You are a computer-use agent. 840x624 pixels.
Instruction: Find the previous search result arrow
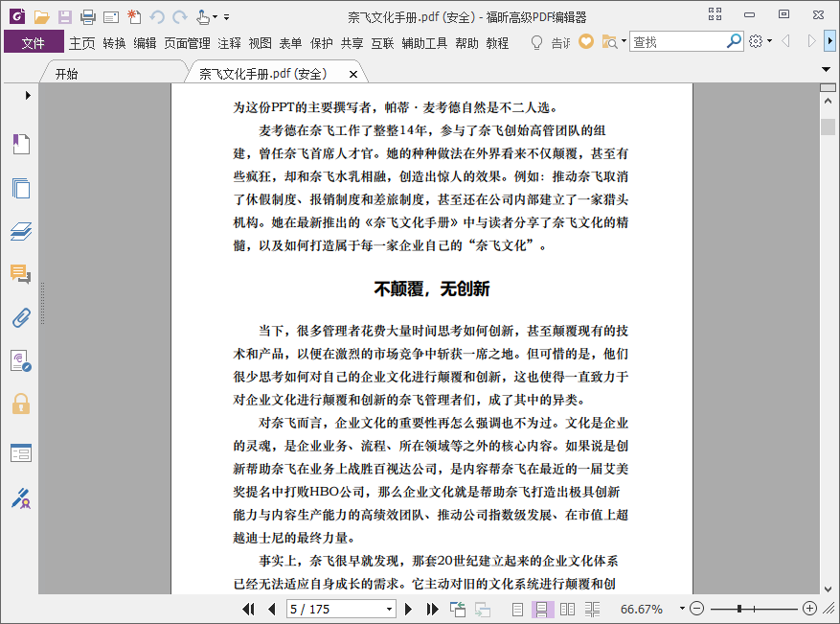click(786, 41)
